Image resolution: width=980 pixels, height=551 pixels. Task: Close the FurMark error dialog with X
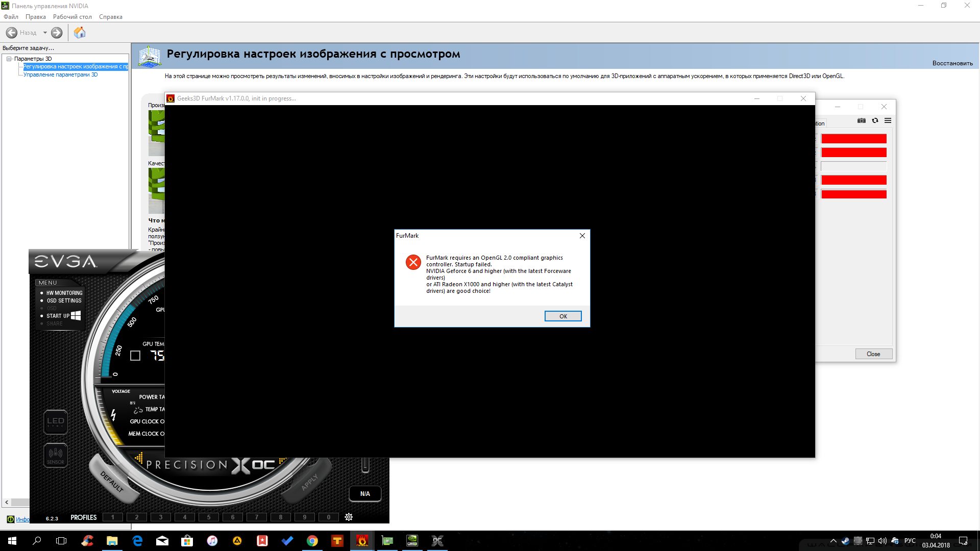click(582, 236)
